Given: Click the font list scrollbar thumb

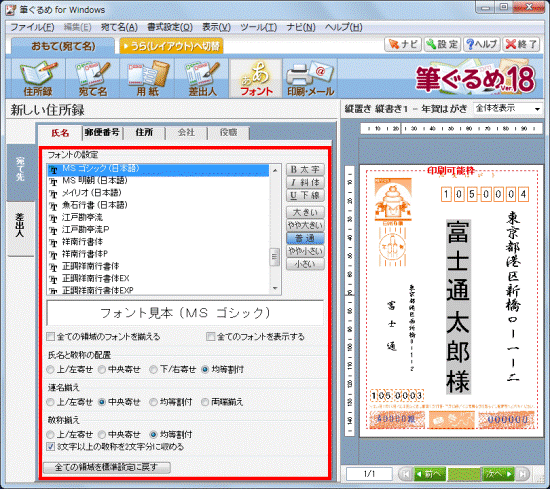Looking at the screenshot, I should pyautogui.click(x=275, y=257).
